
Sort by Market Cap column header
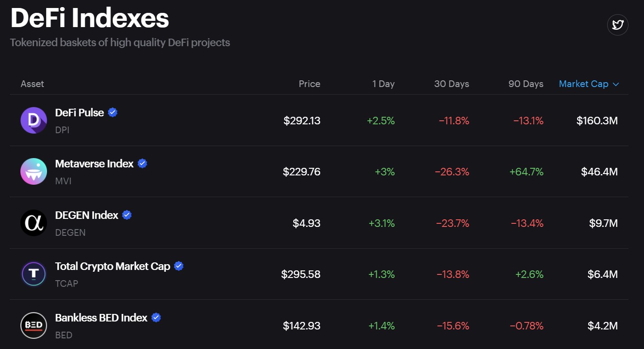pyautogui.click(x=583, y=84)
